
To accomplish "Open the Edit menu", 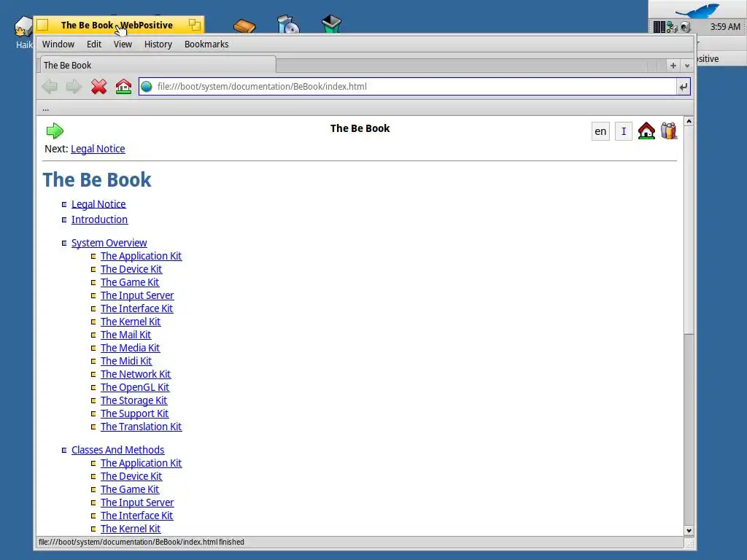I will point(94,44).
